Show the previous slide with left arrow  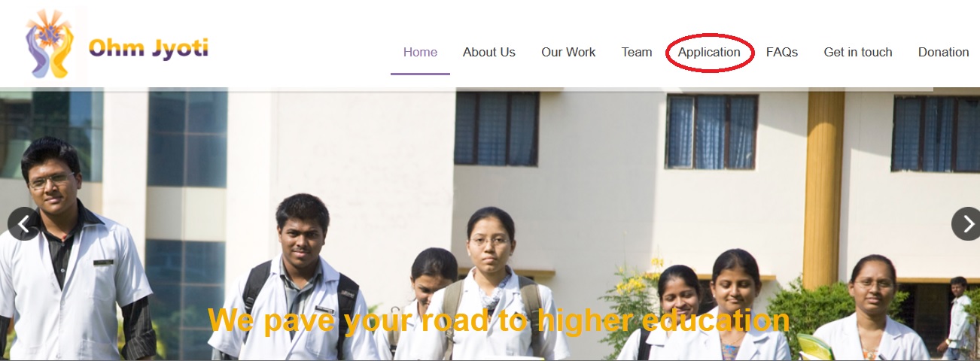23,223
